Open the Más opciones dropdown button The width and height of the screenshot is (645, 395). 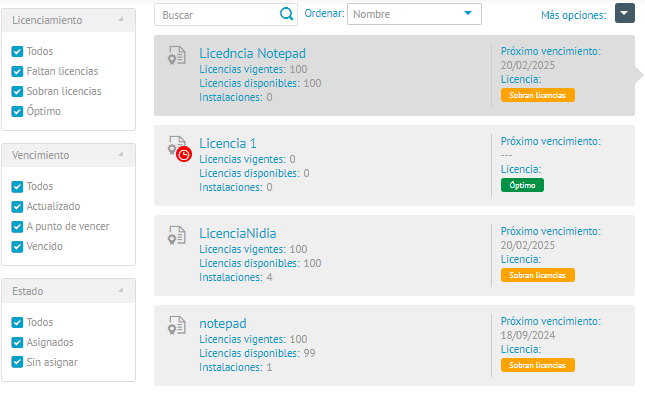pyautogui.click(x=625, y=13)
